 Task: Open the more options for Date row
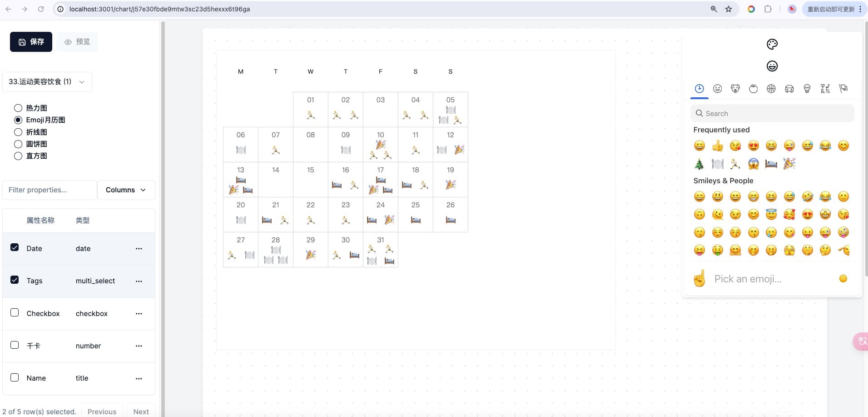[139, 249]
